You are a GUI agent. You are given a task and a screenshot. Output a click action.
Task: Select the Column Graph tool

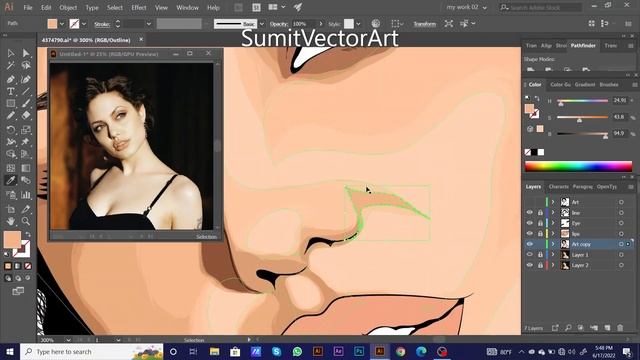click(x=26, y=195)
